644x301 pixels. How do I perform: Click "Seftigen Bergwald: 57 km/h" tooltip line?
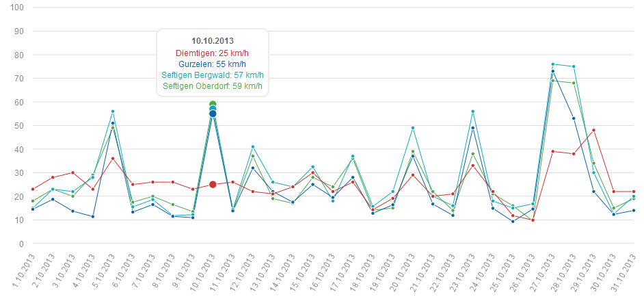click(x=213, y=75)
